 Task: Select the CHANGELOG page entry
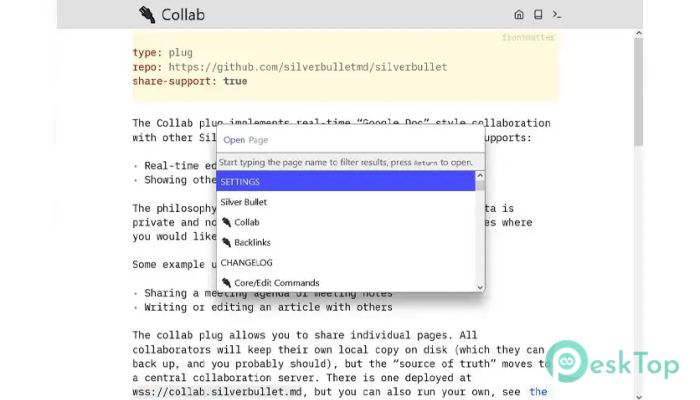tap(346, 262)
